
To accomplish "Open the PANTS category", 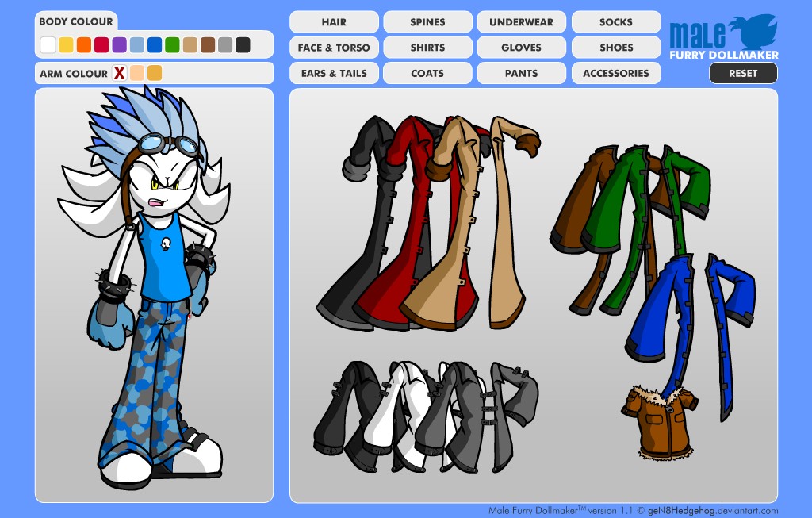I will click(522, 73).
